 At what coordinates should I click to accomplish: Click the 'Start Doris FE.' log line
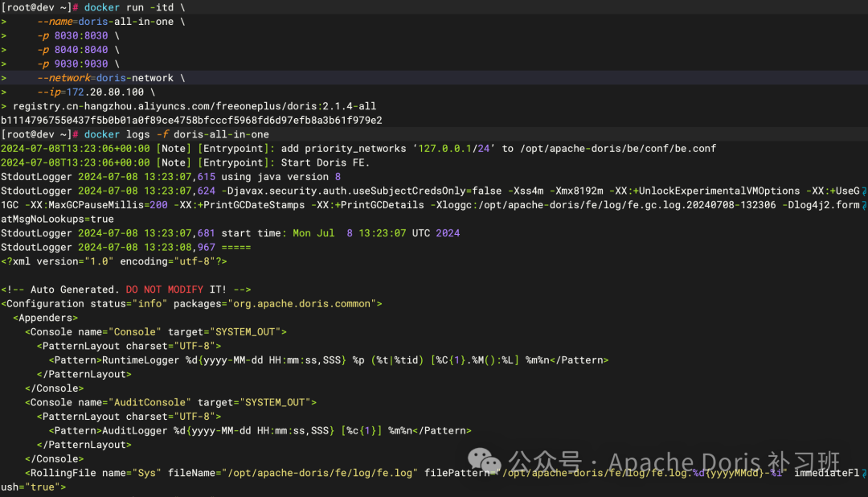pos(185,162)
